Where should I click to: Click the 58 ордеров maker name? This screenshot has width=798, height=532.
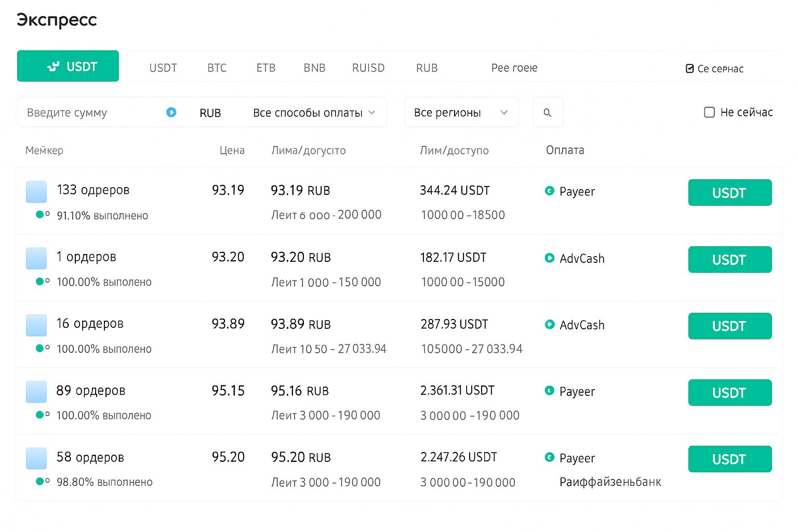click(x=90, y=457)
